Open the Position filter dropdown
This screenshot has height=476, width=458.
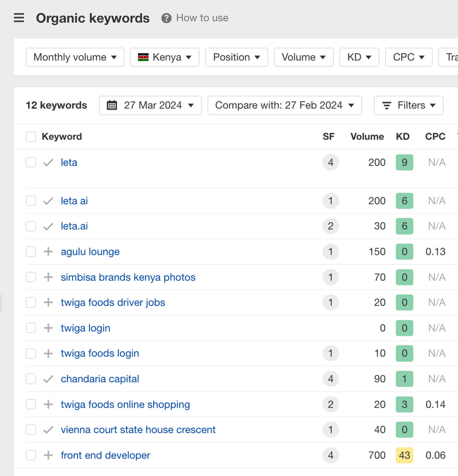[236, 57]
